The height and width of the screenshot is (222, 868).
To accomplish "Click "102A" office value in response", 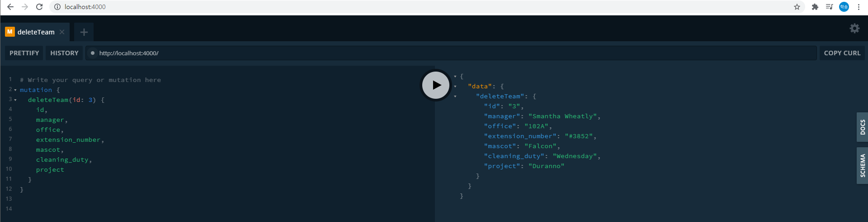I will coord(537,126).
